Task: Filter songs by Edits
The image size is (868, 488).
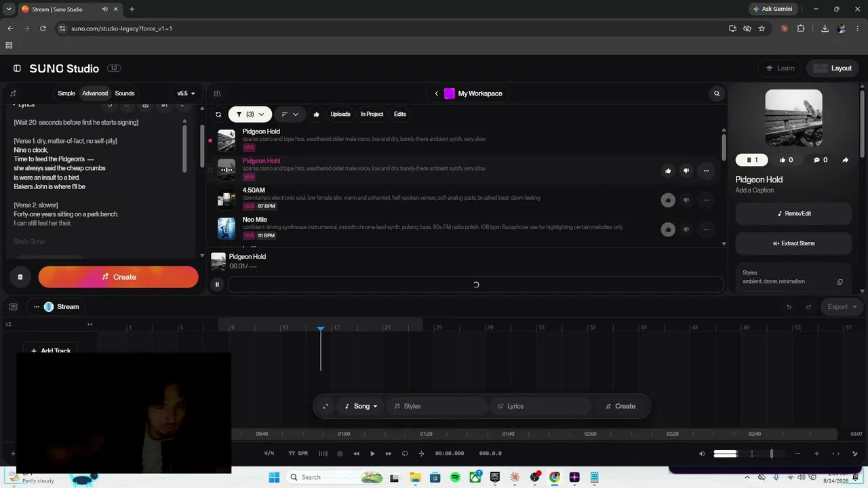Action: tap(400, 115)
